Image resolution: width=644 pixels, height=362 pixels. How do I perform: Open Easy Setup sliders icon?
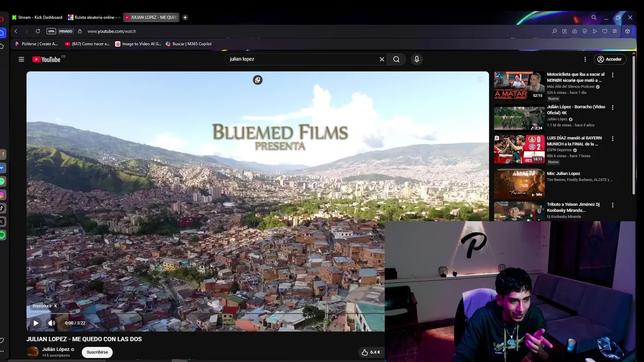615,31
